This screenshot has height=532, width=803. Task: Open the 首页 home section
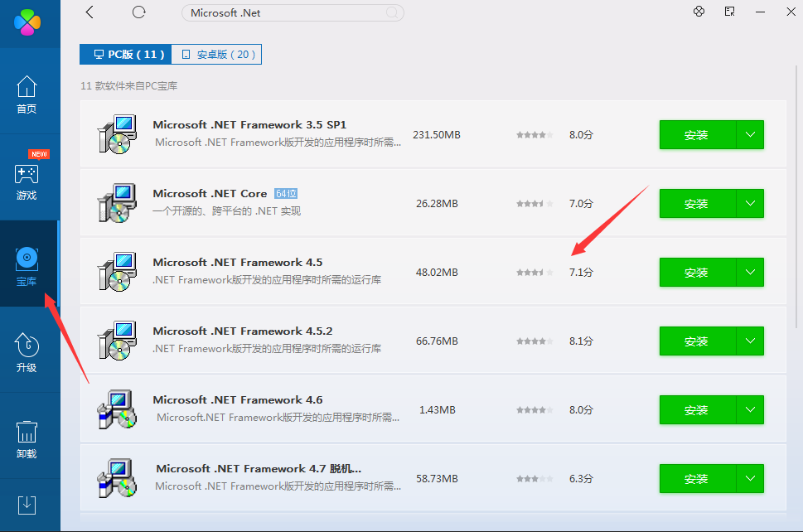(x=27, y=94)
